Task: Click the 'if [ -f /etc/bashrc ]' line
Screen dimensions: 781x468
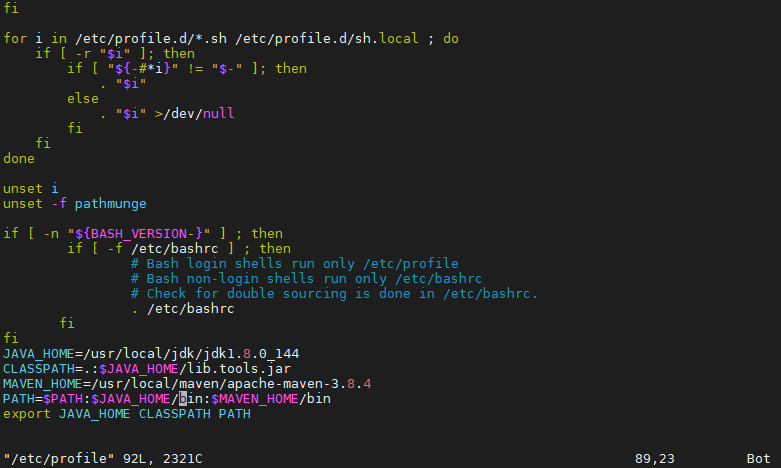Action: click(179, 248)
